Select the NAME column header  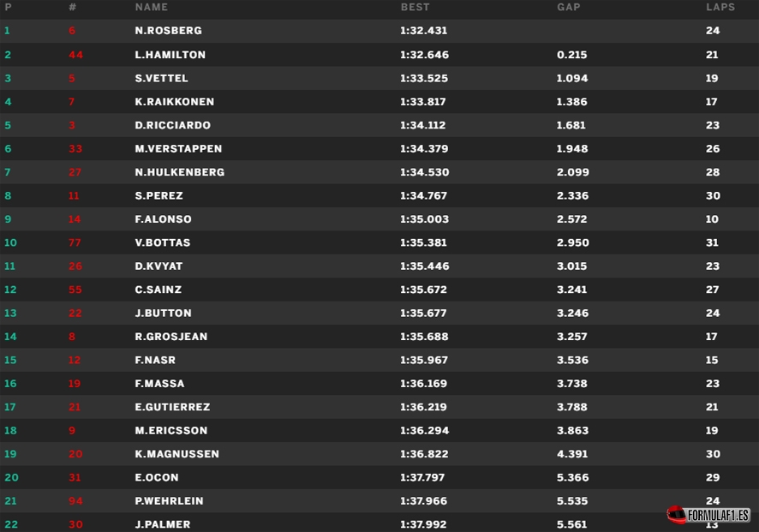click(152, 7)
